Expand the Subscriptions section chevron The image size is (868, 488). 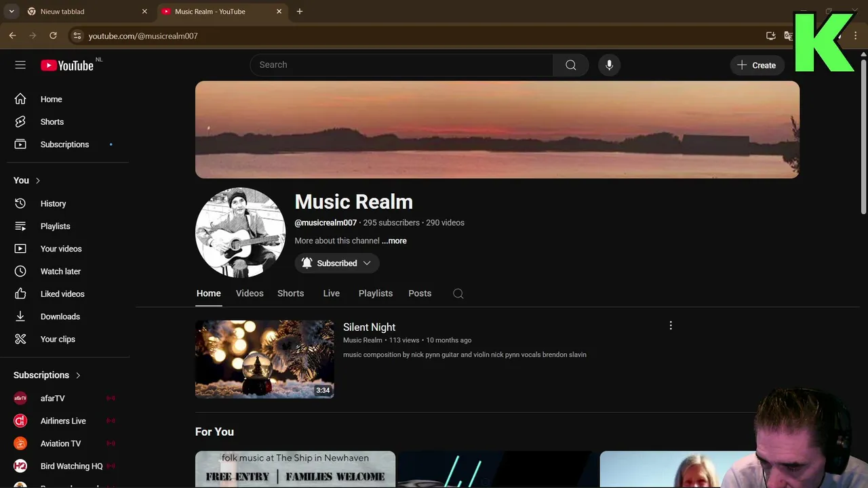tap(78, 375)
